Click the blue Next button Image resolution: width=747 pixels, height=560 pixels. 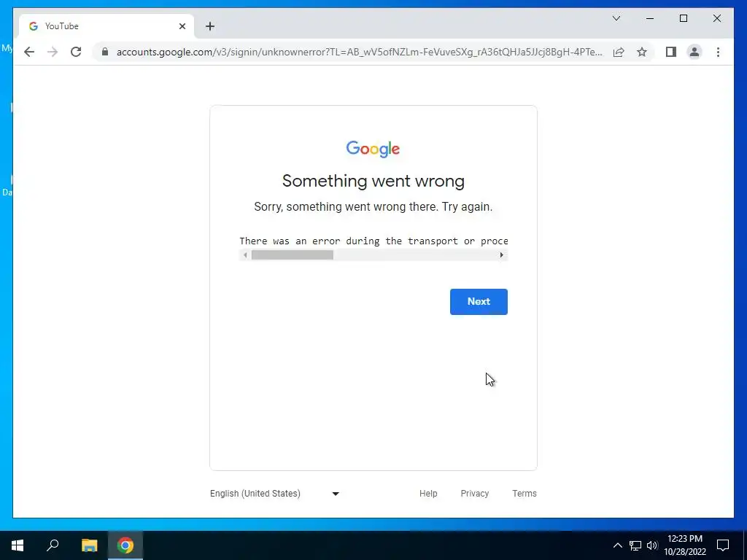tap(479, 301)
